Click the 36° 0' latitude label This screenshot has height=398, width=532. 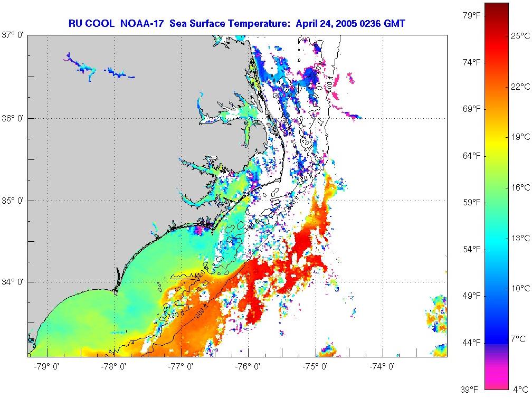pos(13,118)
